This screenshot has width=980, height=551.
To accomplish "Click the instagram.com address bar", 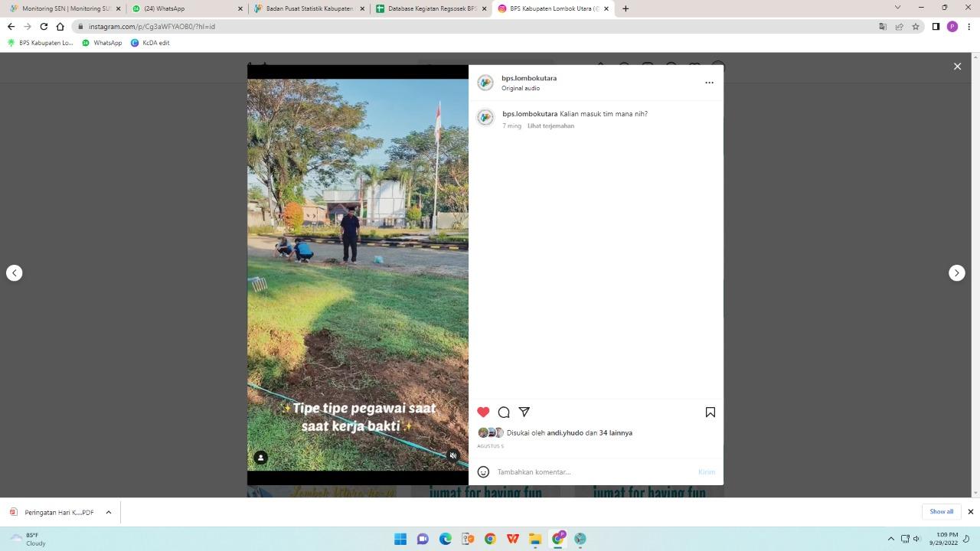I will point(475,26).
